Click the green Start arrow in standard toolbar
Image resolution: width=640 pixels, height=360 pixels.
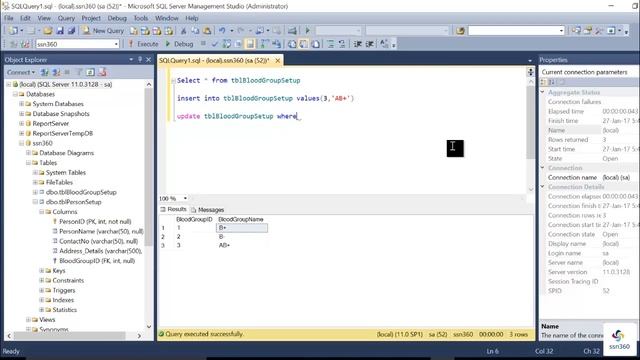point(307,31)
